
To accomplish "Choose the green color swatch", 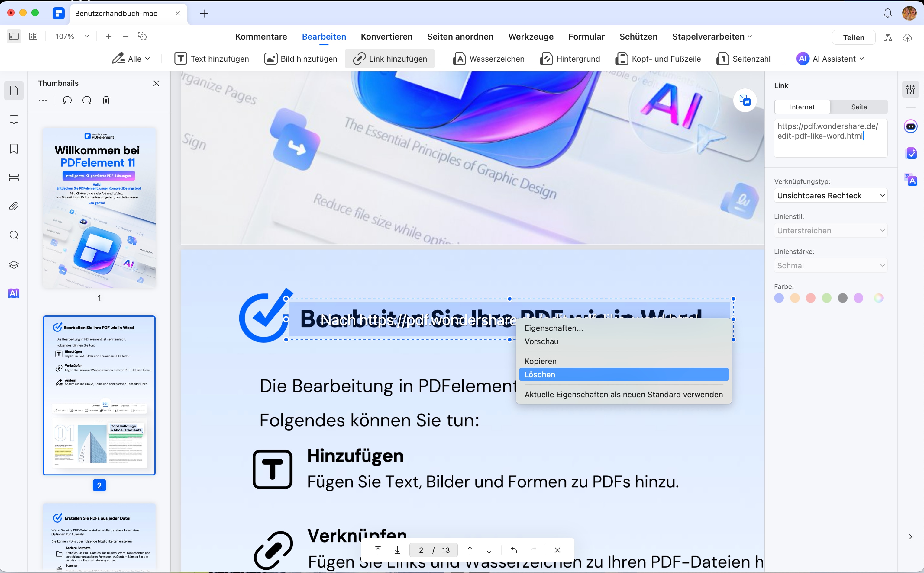I will 826,298.
